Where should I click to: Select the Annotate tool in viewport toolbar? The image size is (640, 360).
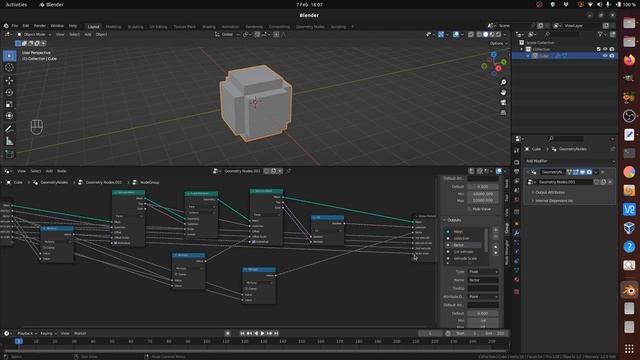(9, 129)
